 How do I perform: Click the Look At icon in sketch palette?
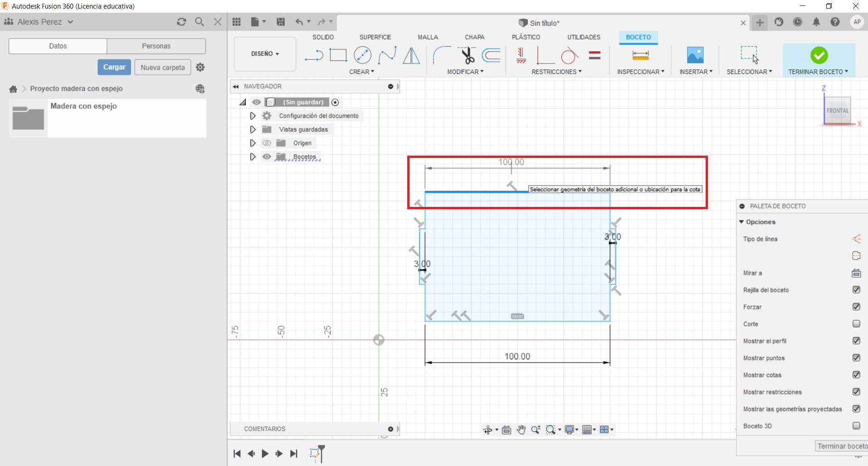tap(856, 273)
